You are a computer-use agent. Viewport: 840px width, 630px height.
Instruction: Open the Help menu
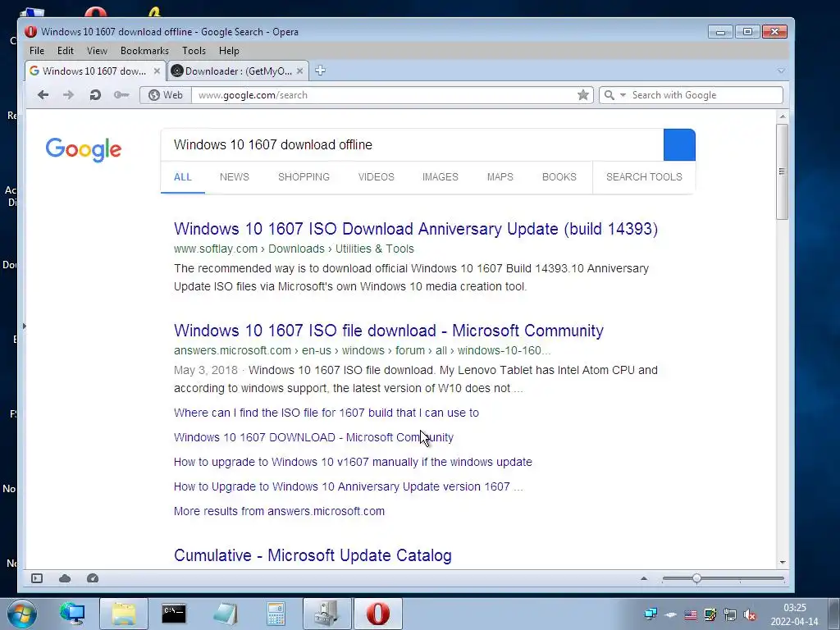[x=229, y=50]
